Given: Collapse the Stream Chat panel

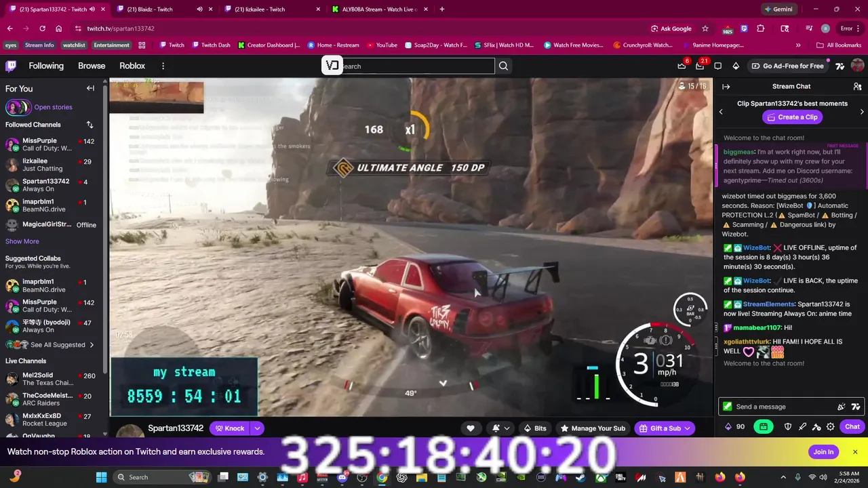Looking at the screenshot, I should (726, 87).
